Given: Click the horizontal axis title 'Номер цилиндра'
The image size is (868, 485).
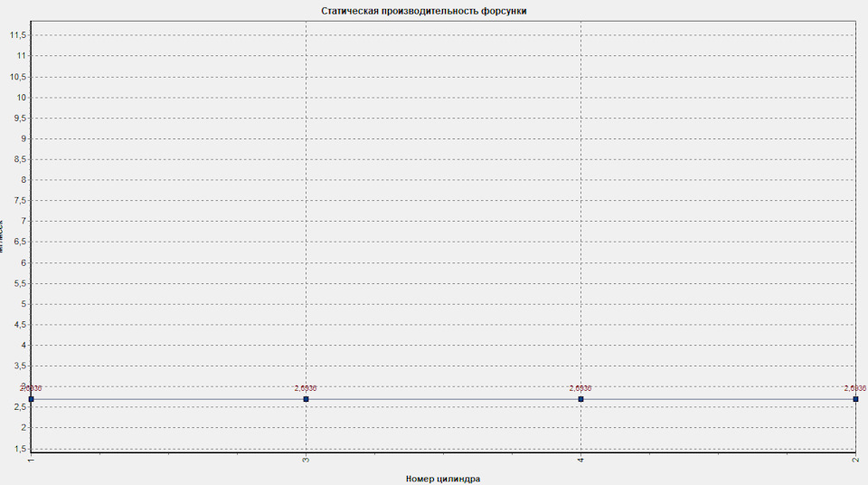Looking at the screenshot, I should [443, 479].
